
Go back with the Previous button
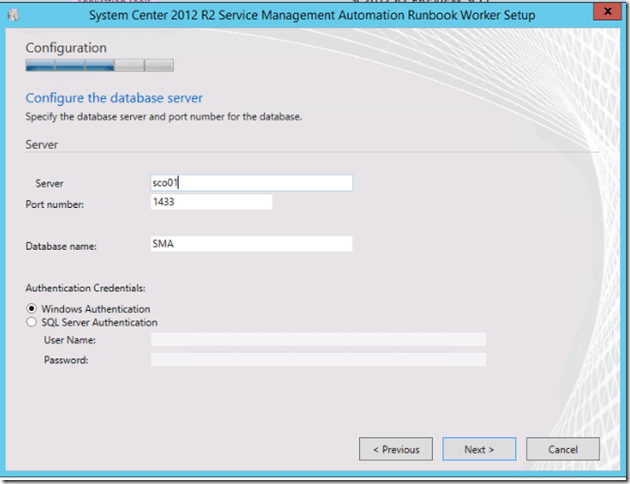pyautogui.click(x=396, y=449)
